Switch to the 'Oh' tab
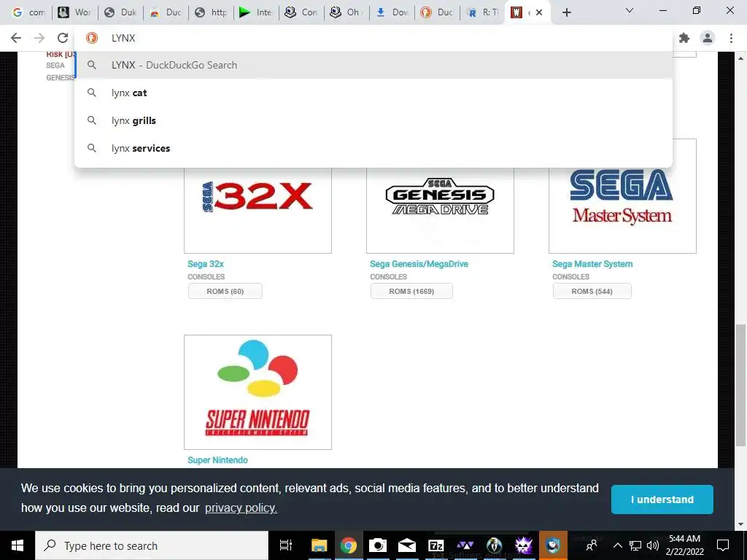747x560 pixels. 347,12
